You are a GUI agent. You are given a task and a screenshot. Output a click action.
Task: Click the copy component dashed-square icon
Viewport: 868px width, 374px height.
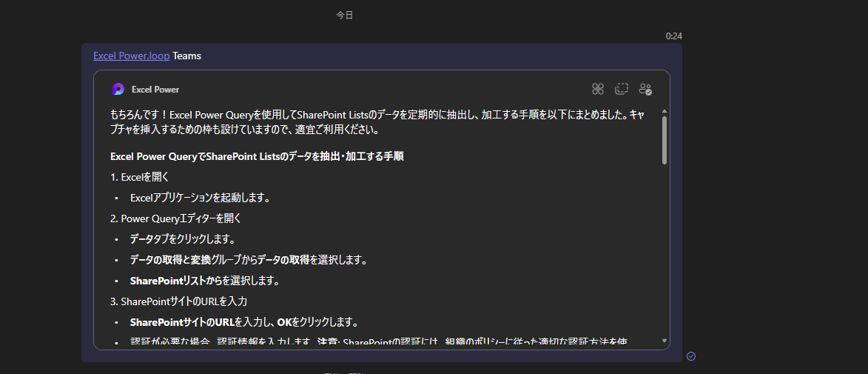[621, 89]
